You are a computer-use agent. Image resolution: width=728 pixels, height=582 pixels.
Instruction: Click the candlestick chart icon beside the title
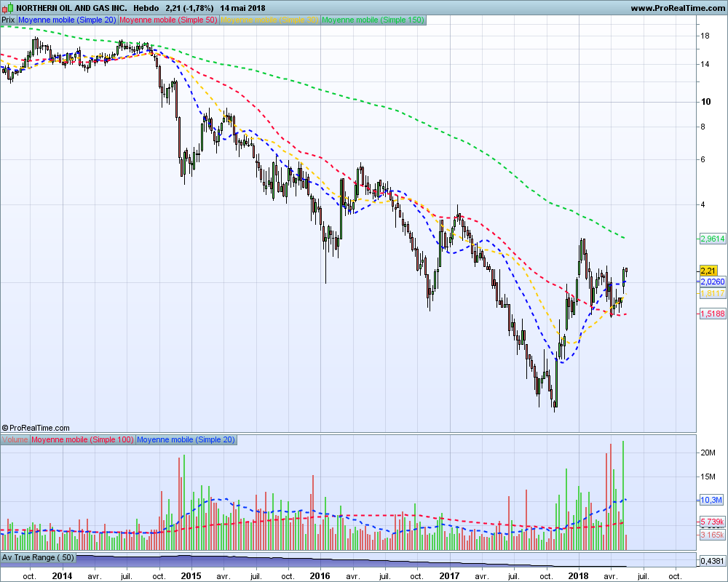(8, 8)
